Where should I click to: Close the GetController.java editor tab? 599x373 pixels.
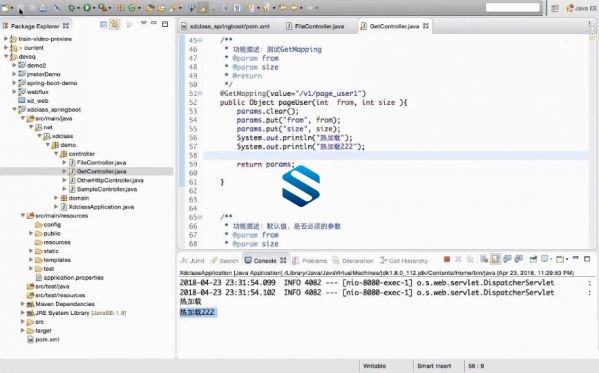[426, 26]
